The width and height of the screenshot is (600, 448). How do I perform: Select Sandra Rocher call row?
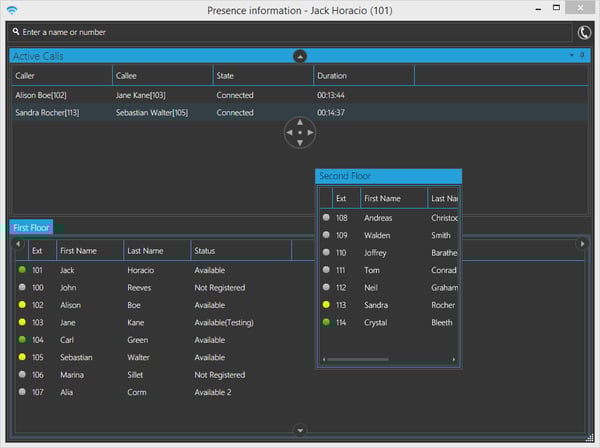[300, 112]
